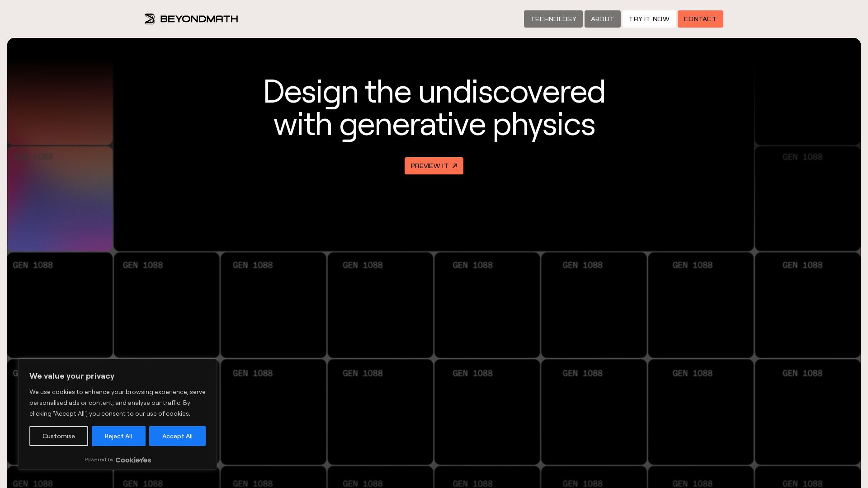Screen dimensions: 868x488
Task: Click the main hero headline text
Action: pyautogui.click(x=434, y=108)
